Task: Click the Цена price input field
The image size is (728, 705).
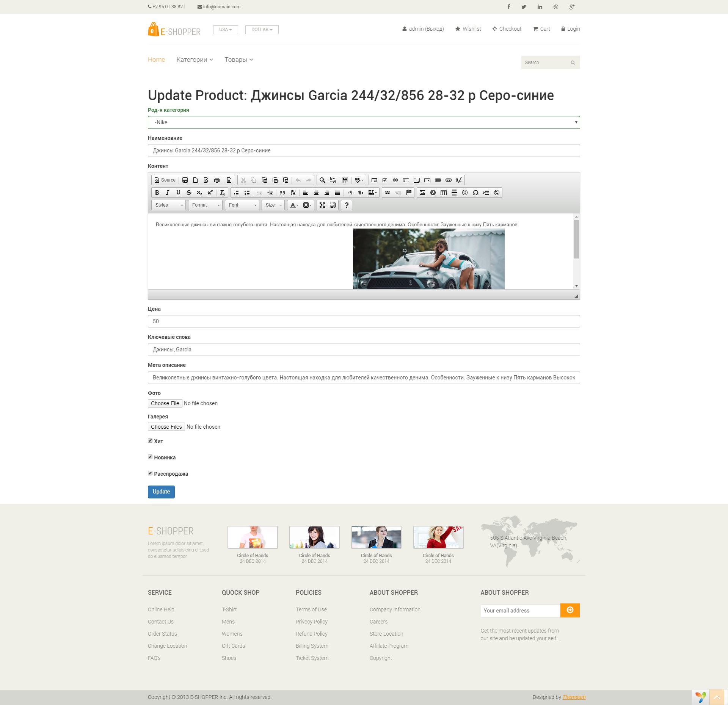Action: click(x=364, y=321)
